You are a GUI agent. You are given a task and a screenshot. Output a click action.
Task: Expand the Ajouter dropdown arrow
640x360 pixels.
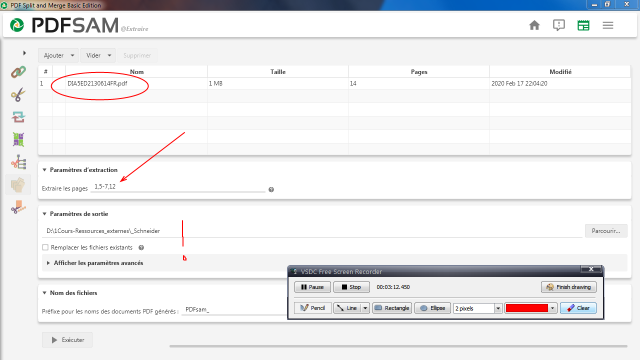point(72,56)
